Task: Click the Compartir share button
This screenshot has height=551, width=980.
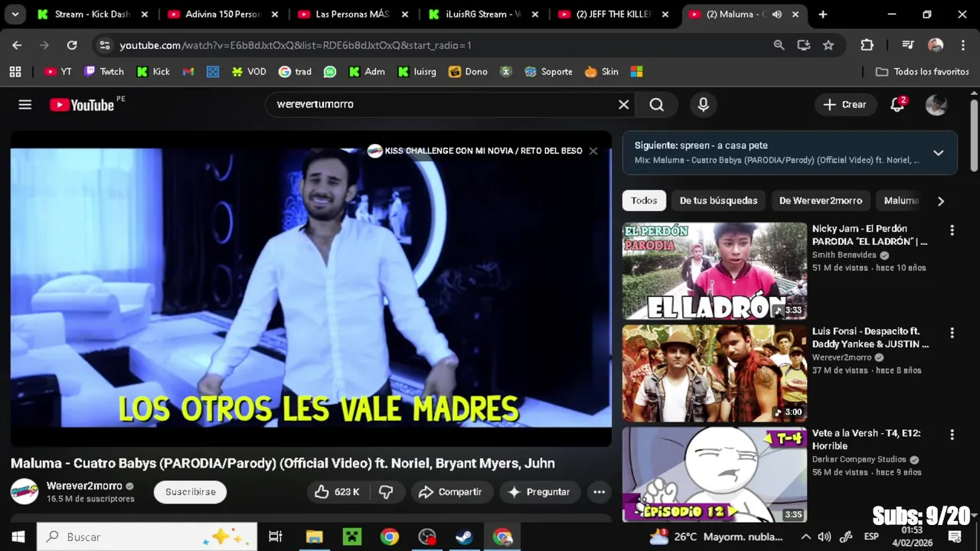Action: [x=450, y=492]
